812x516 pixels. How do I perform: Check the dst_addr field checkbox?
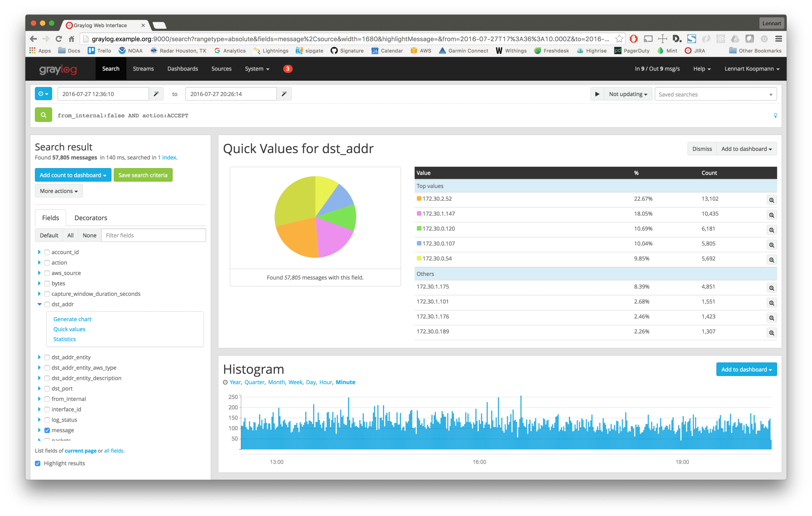(47, 304)
